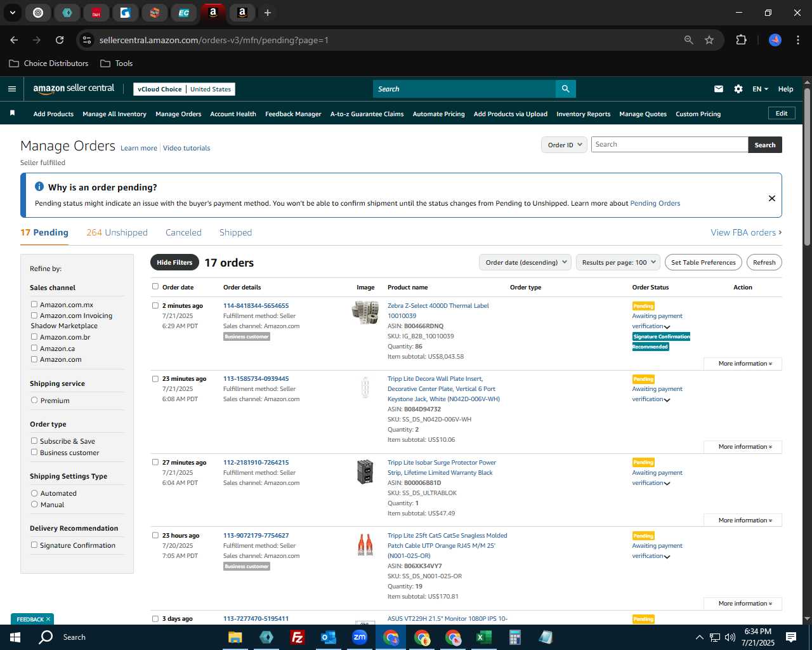Open the notifications icon in system tray
This screenshot has width=812, height=650.
tap(791, 637)
